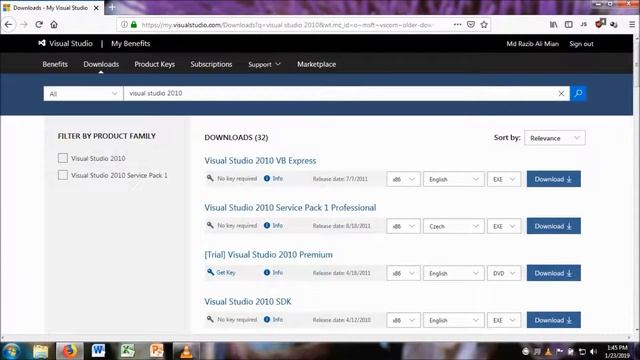
Task: Click My Benefits header link
Action: [x=131, y=43]
